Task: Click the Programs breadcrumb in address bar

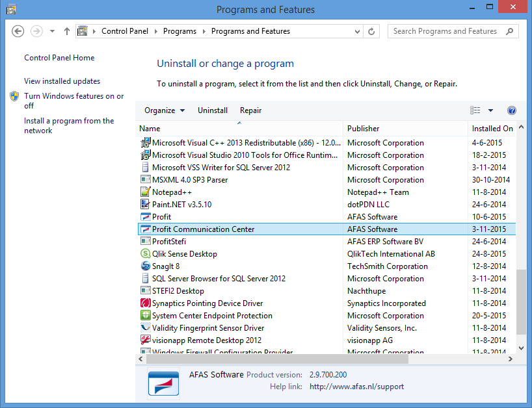Action: pyautogui.click(x=180, y=31)
